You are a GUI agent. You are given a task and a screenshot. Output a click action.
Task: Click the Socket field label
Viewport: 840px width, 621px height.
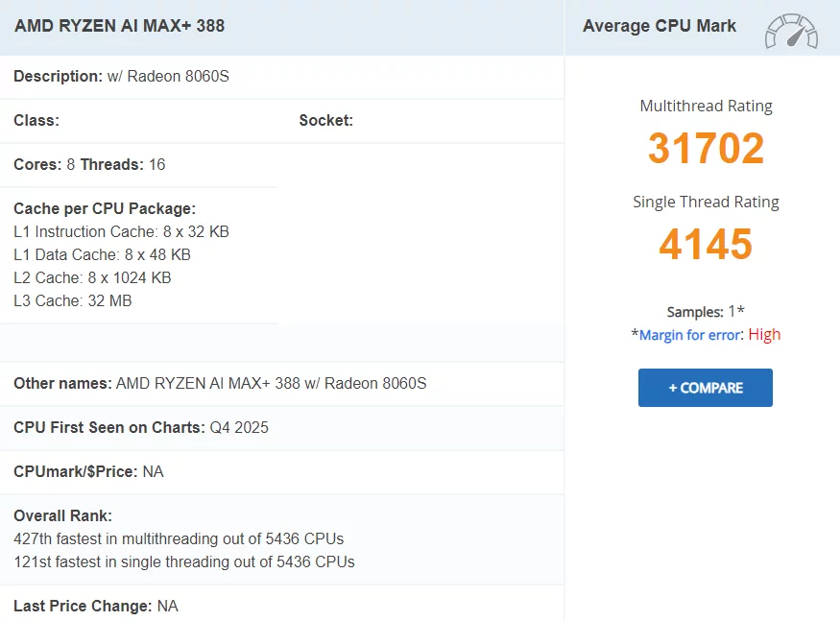point(325,121)
